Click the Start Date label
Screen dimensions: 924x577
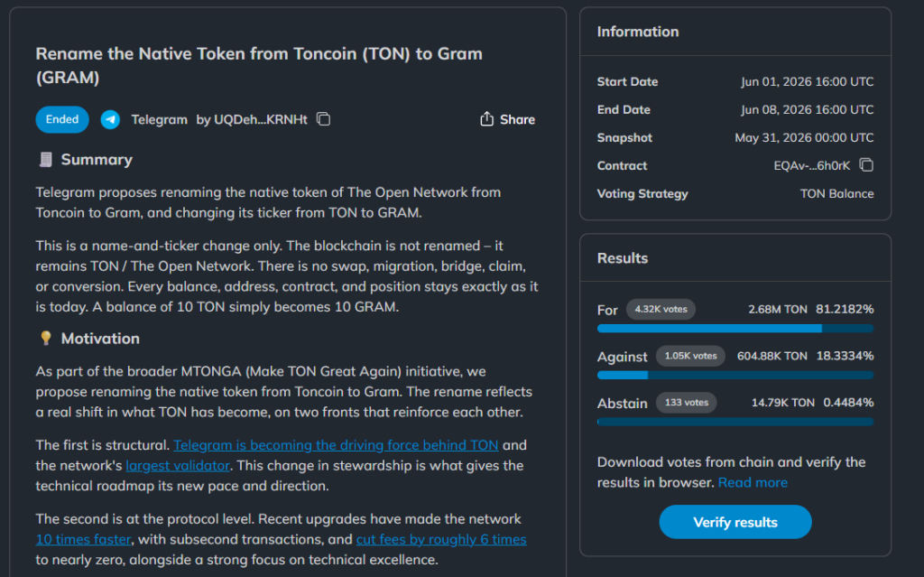[628, 82]
